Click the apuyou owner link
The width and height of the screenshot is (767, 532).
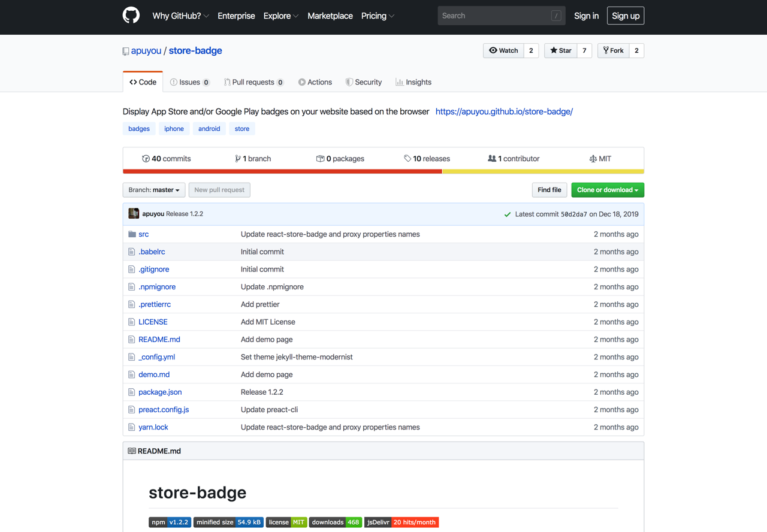146,50
